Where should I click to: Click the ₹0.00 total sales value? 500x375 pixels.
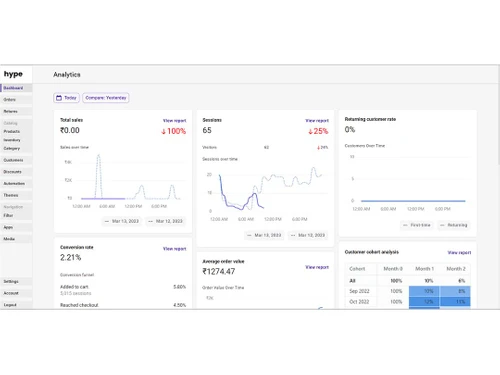point(70,130)
